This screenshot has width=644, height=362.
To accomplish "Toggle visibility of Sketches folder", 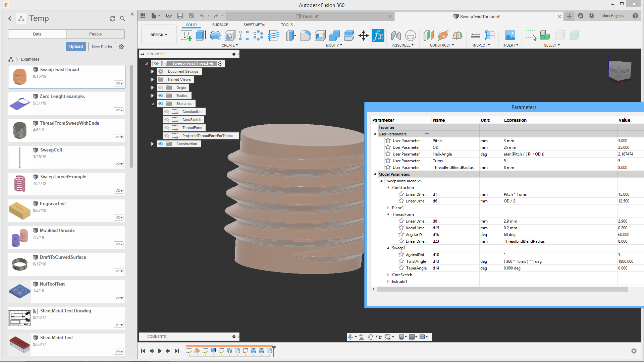I will (x=161, y=104).
